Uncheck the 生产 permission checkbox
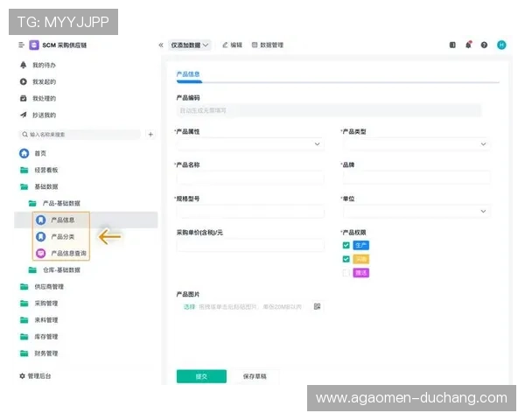 [x=346, y=245]
